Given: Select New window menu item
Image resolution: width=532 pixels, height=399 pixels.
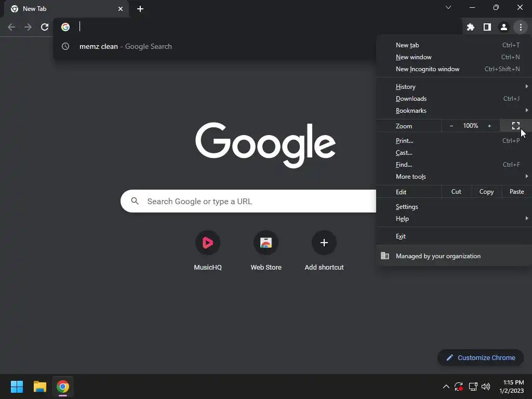Looking at the screenshot, I should click(x=454, y=57).
